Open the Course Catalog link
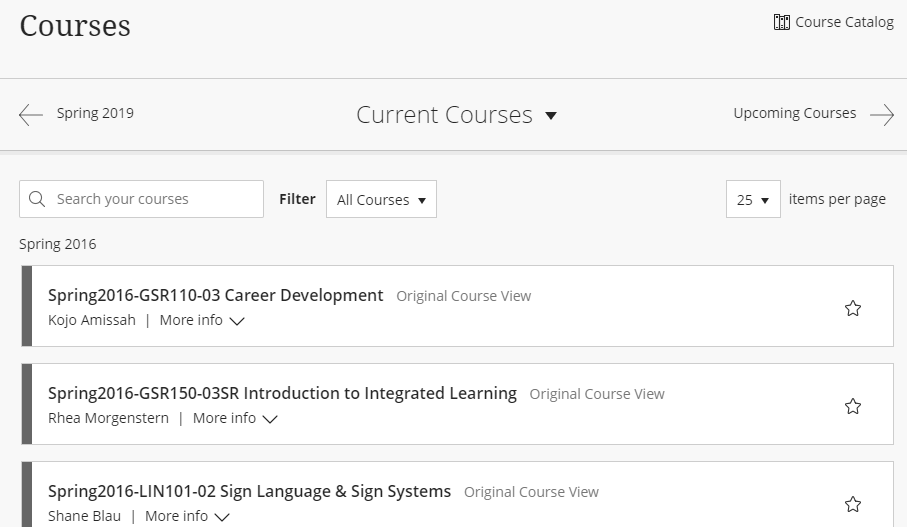The width and height of the screenshot is (907, 527). [844, 22]
